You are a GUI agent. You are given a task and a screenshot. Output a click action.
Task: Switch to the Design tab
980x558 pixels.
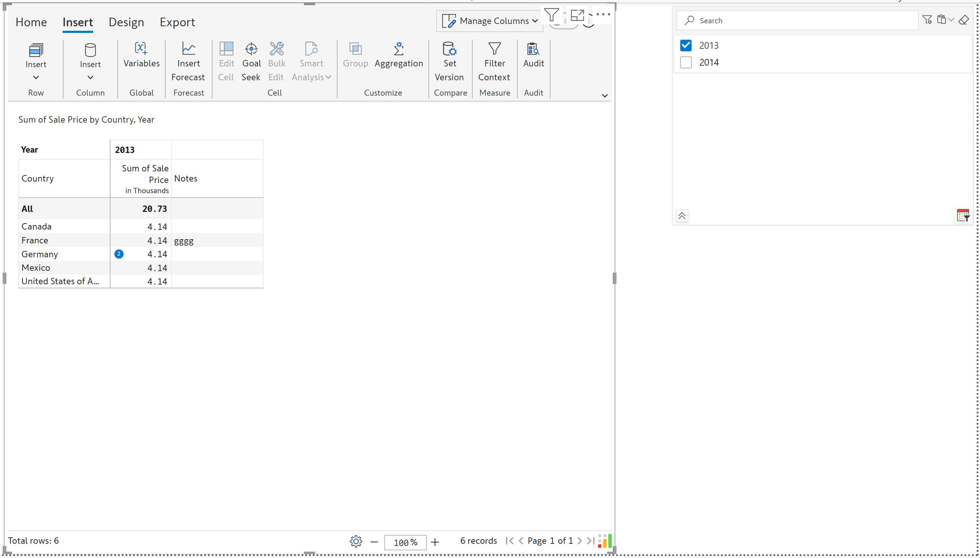[x=126, y=22]
